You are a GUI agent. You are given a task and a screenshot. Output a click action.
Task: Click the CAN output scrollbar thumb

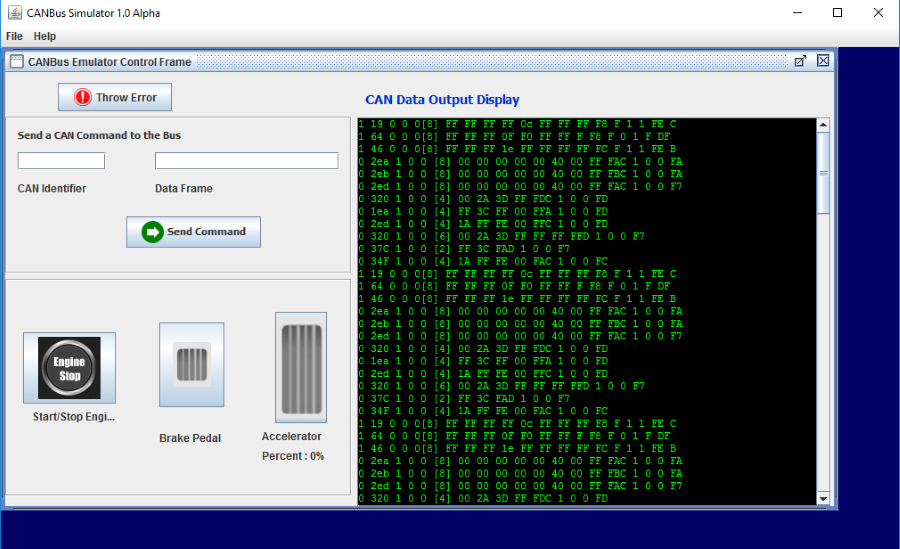(x=824, y=172)
